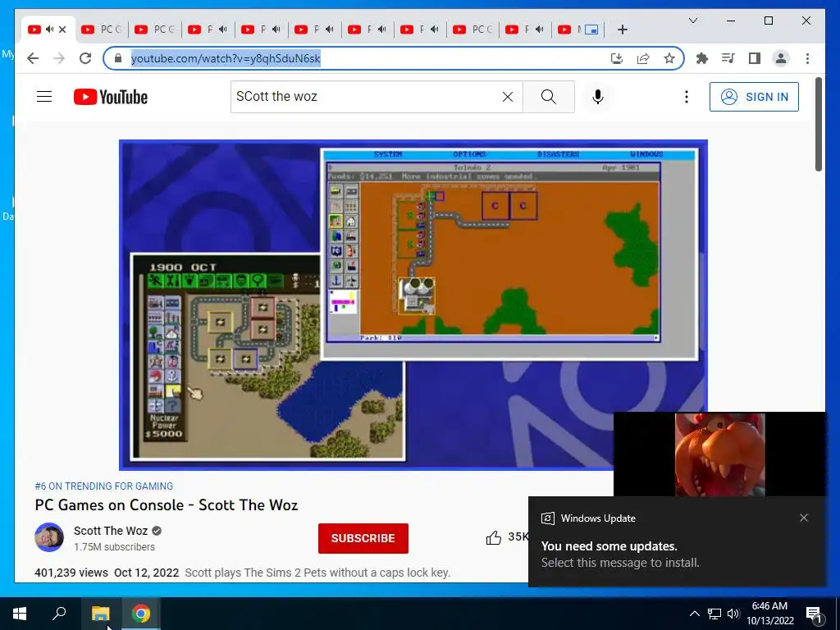This screenshot has height=630, width=840.
Task: Click the Windows Update icon in notification
Action: coord(547,518)
